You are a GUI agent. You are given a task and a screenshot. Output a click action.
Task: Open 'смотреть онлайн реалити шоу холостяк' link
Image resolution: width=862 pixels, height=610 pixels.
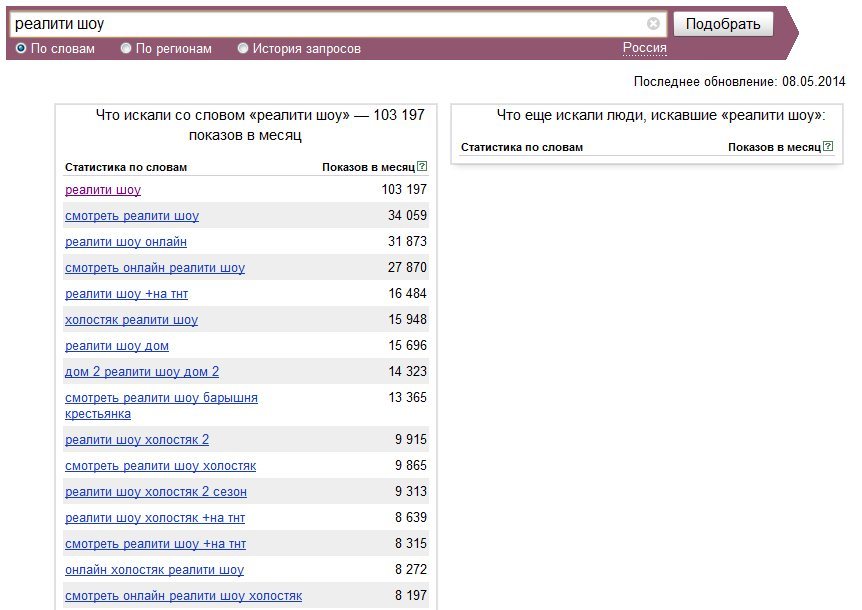[x=184, y=596]
